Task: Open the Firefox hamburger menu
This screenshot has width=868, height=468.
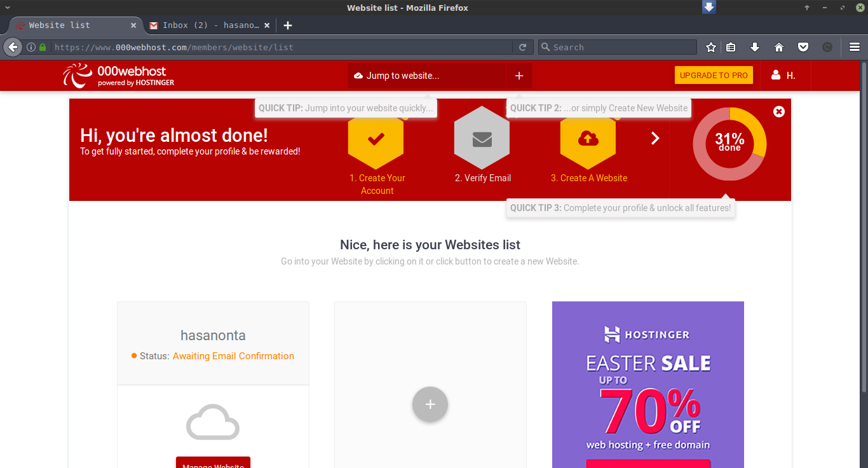Action: [x=855, y=47]
